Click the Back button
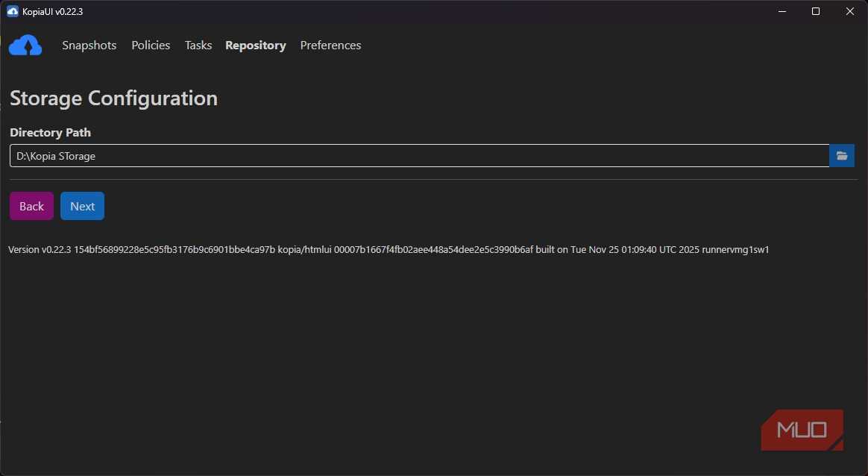 pyautogui.click(x=31, y=206)
